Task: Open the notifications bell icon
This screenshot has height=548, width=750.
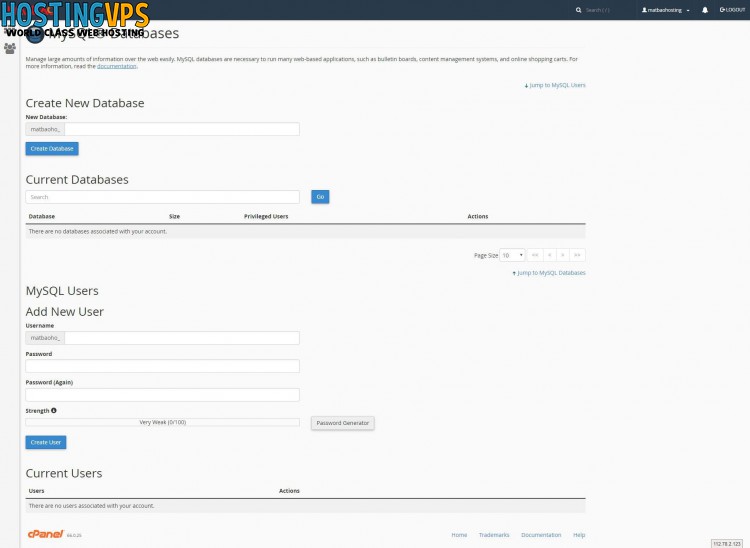Action: 705,10
